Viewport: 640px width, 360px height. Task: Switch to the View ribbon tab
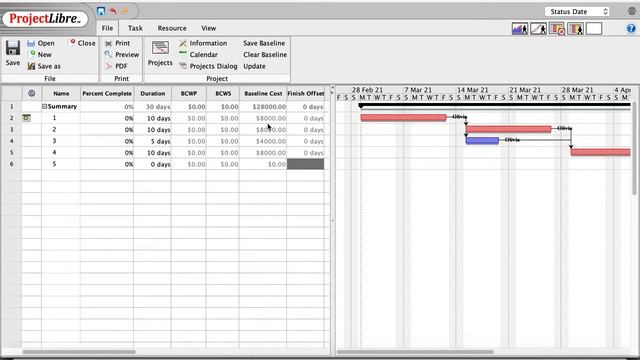[x=209, y=28]
